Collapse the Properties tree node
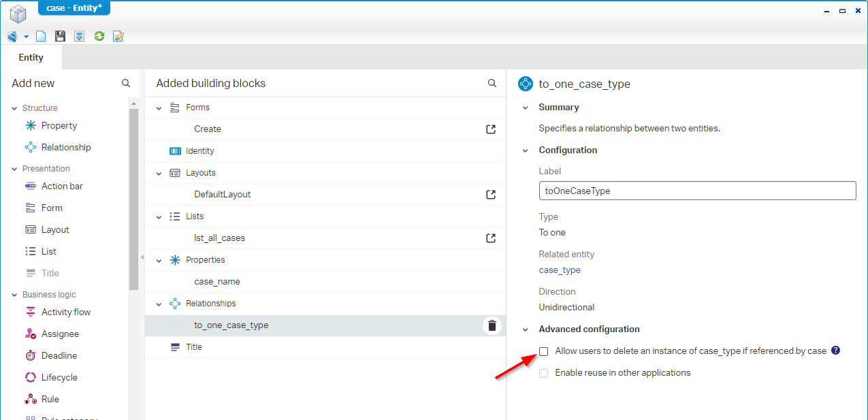868x420 pixels. 159,260
